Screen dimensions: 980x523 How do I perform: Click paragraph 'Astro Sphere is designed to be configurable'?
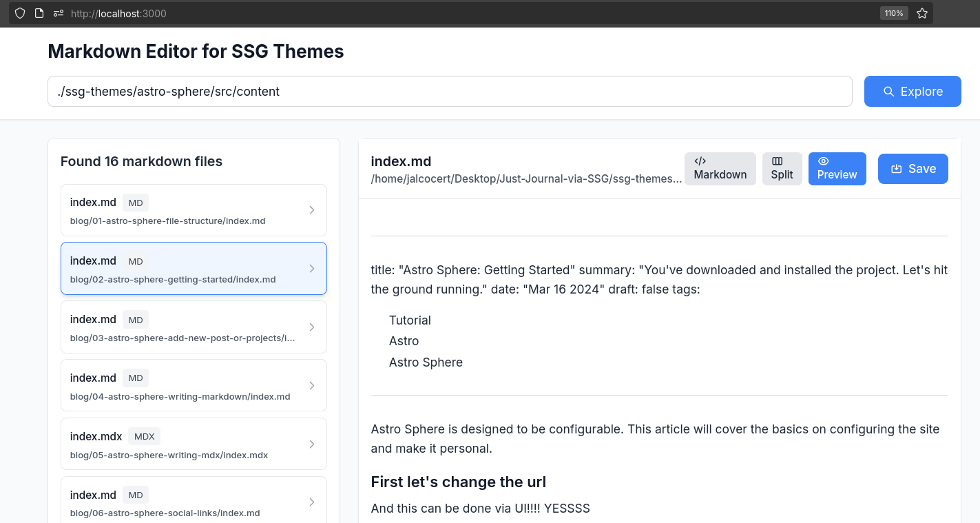click(659, 439)
